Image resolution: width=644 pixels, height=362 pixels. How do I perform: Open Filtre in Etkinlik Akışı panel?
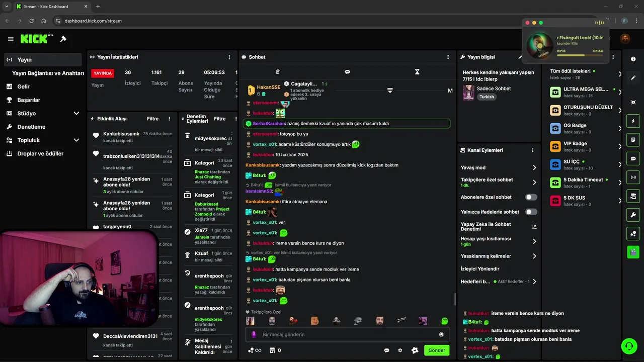point(152,119)
